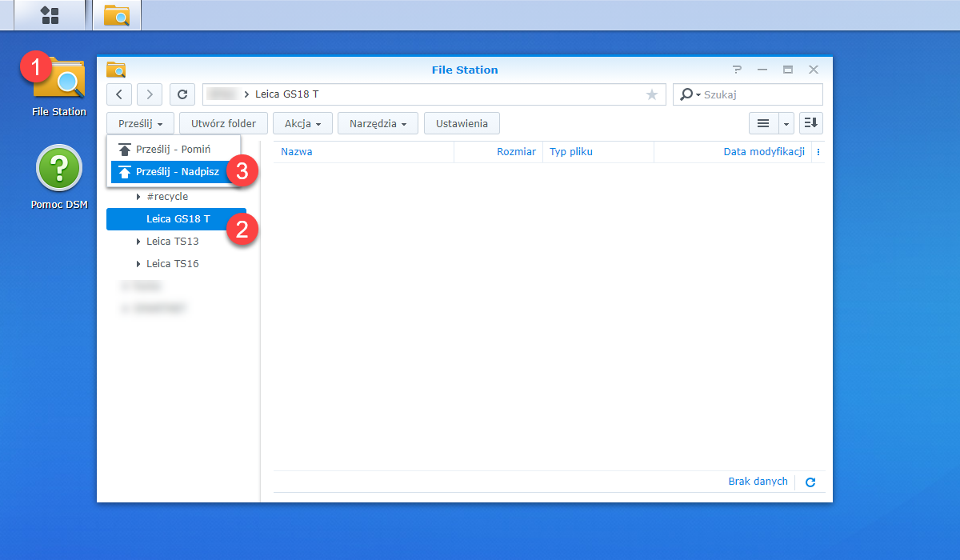Open the Akcja dropdown menu
Image resolution: width=960 pixels, height=560 pixels.
(x=302, y=123)
